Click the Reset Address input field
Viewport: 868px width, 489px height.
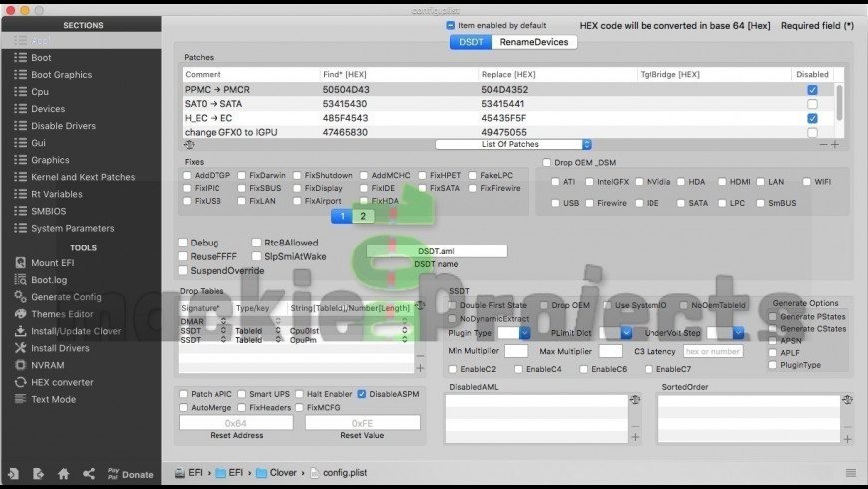click(x=236, y=423)
